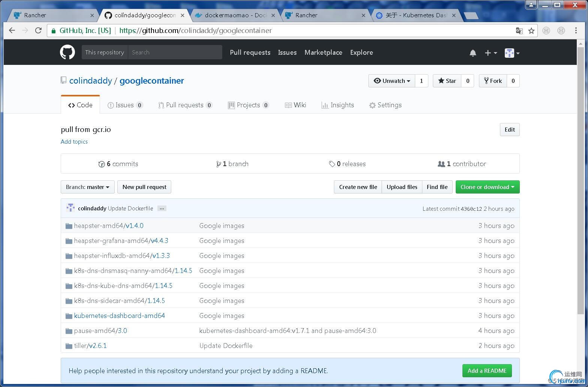Open Explore in top navigation
The width and height of the screenshot is (588, 387).
362,52
